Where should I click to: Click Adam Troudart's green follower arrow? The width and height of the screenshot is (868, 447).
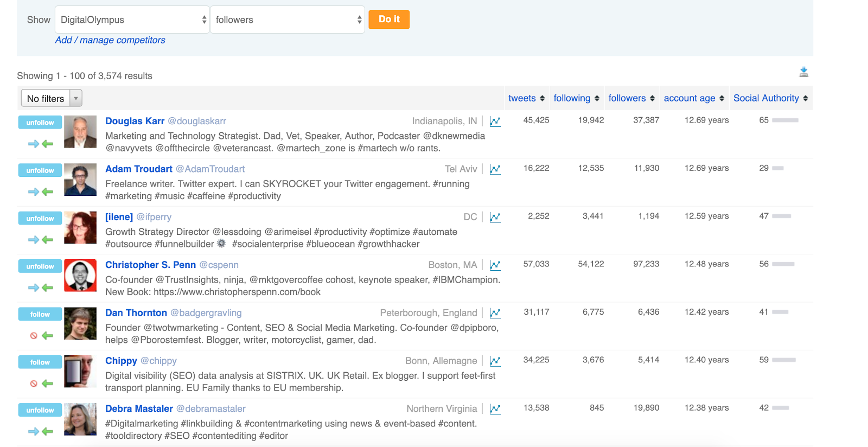point(47,191)
